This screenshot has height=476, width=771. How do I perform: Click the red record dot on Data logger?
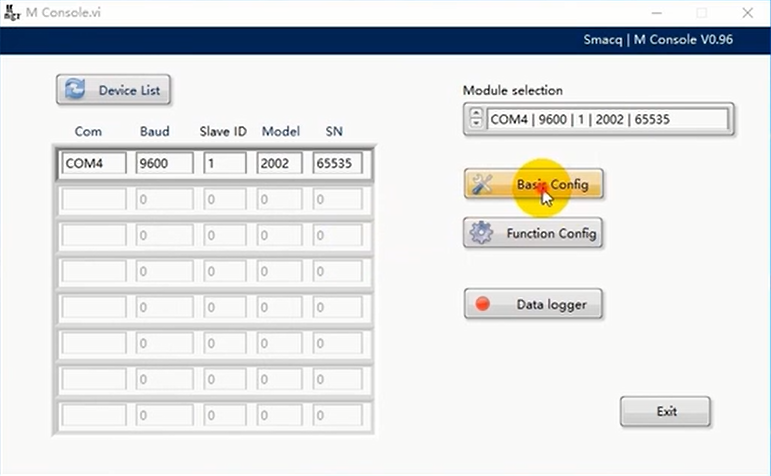coord(482,304)
